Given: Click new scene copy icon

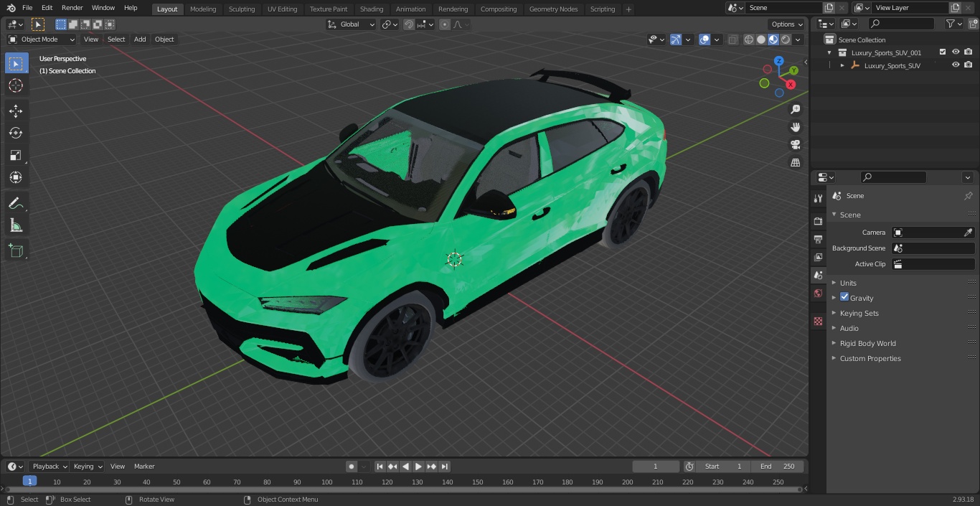Looking at the screenshot, I should (829, 8).
